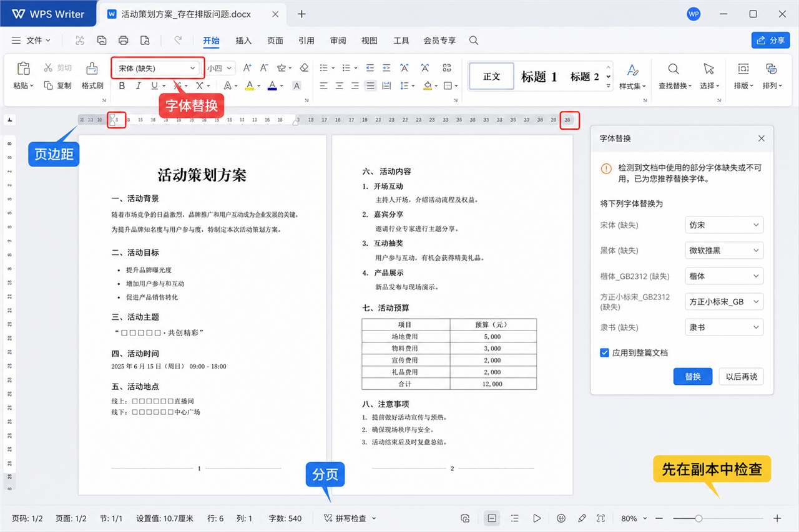Click the font color A button
This screenshot has width=799, height=532.
[272, 85]
